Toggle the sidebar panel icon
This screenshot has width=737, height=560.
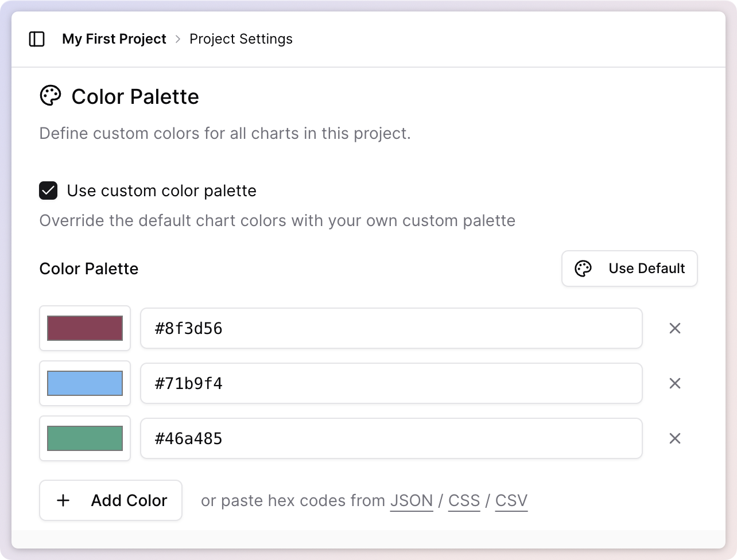click(37, 39)
